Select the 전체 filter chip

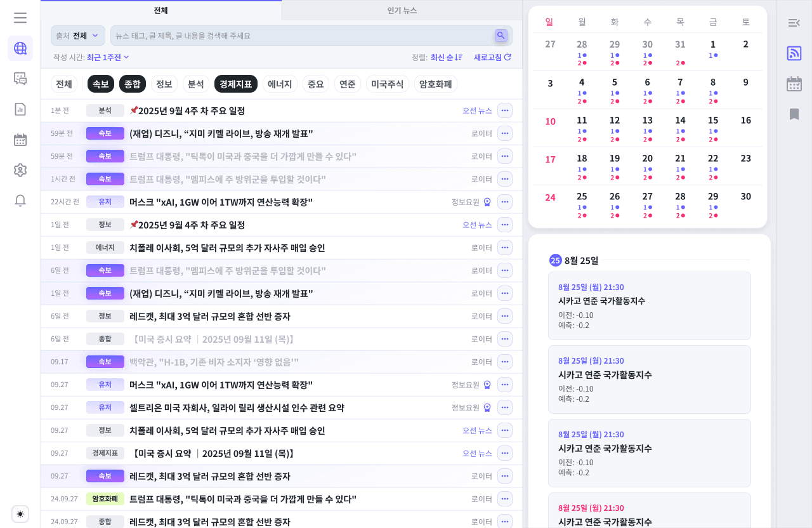(64, 84)
